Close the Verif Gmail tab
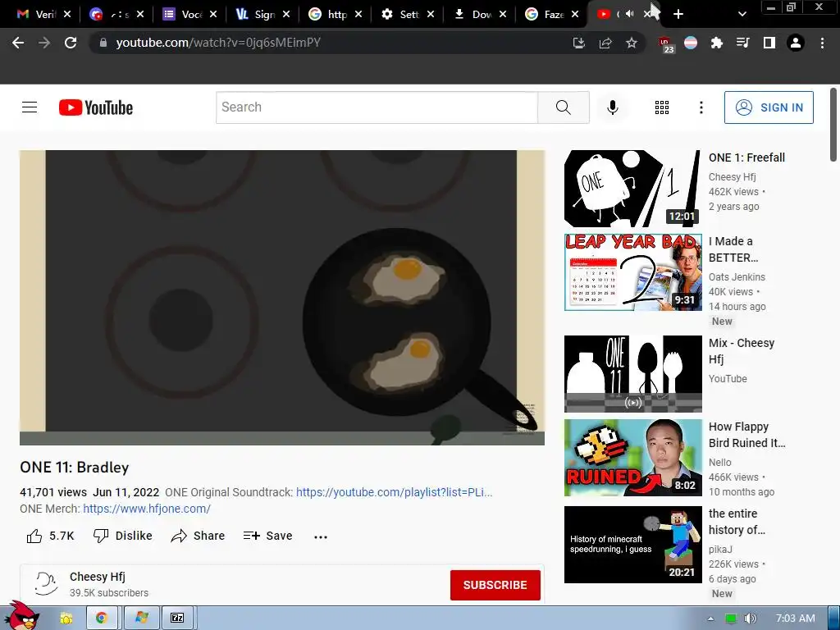The image size is (840, 630). point(67,15)
